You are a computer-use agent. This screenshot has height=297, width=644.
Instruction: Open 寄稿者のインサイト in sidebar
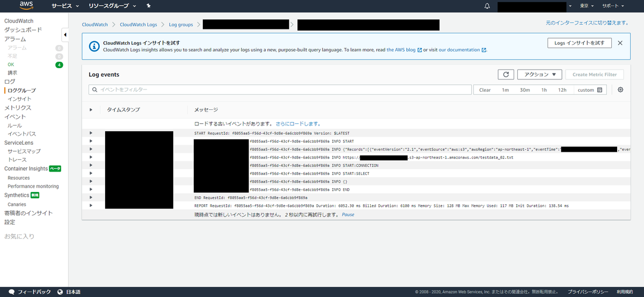(x=28, y=213)
